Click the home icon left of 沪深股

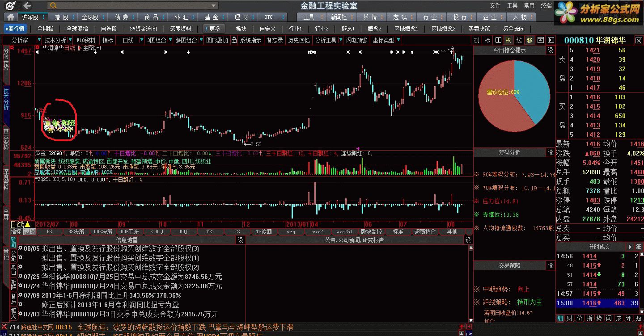click(x=10, y=17)
